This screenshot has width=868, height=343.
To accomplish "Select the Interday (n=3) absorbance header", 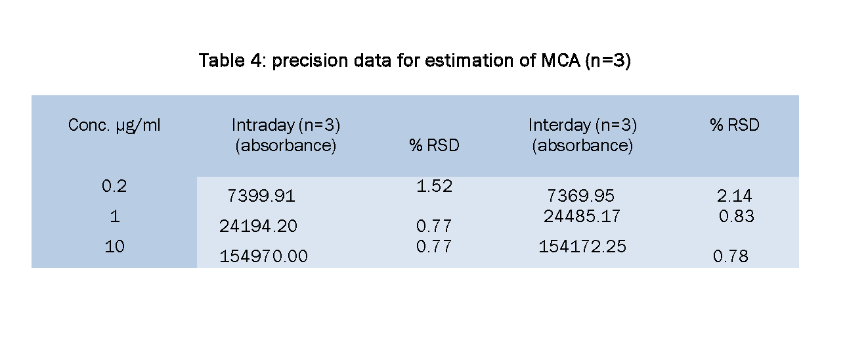I will pyautogui.click(x=582, y=135).
